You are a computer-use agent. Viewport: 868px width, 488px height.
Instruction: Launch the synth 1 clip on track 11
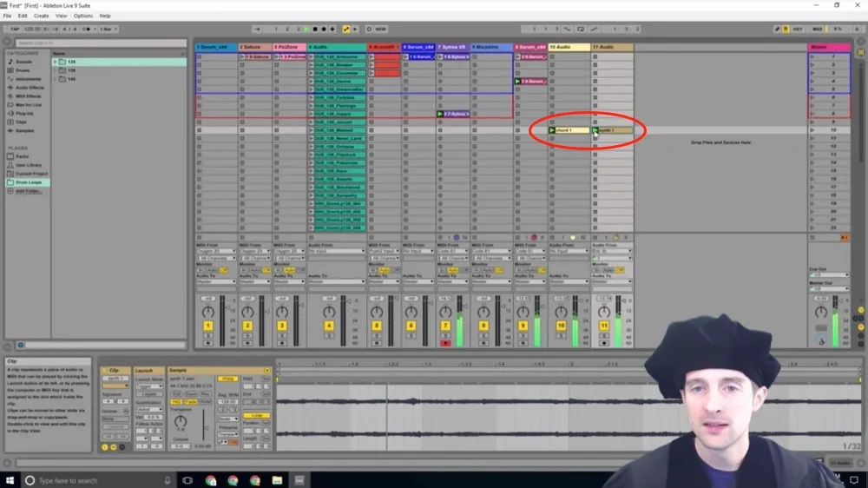pos(595,130)
